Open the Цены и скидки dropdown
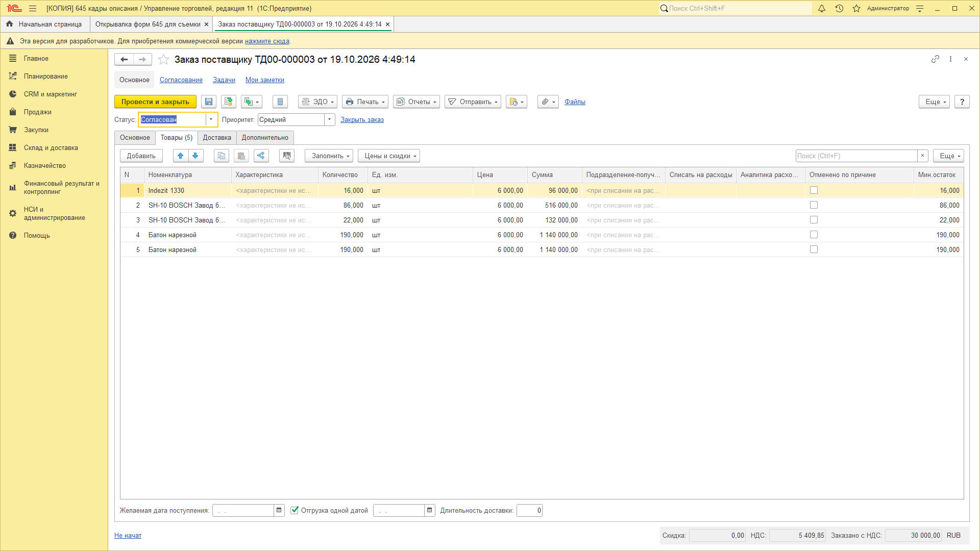 tap(389, 156)
